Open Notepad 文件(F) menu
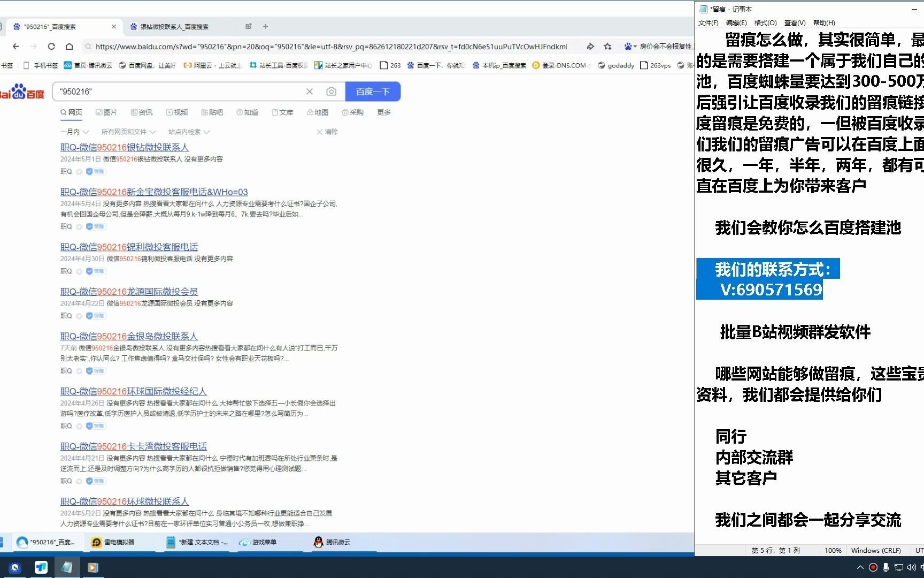 (708, 23)
